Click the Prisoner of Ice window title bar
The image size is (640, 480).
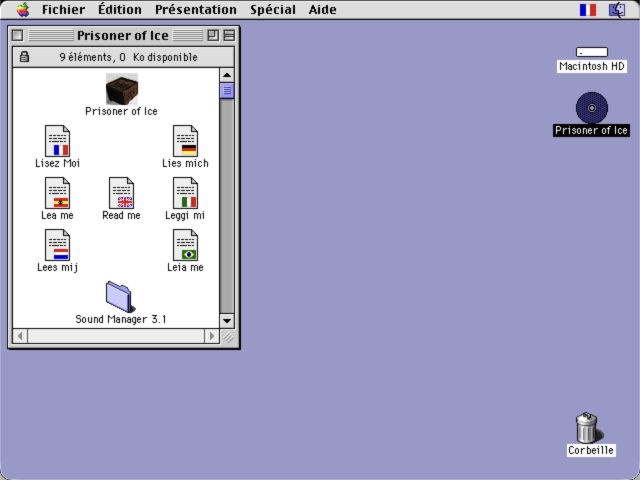point(122,36)
